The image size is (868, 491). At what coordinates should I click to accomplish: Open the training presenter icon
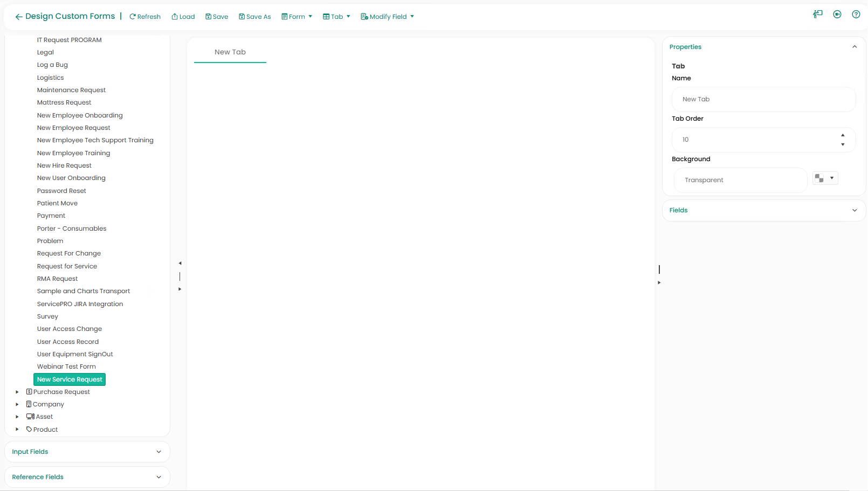click(818, 15)
